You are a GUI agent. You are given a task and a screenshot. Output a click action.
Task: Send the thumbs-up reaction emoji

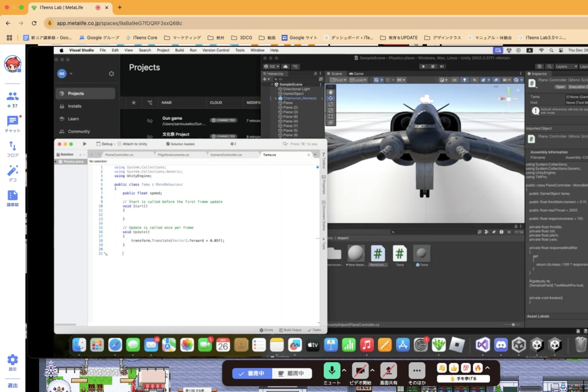(454, 368)
